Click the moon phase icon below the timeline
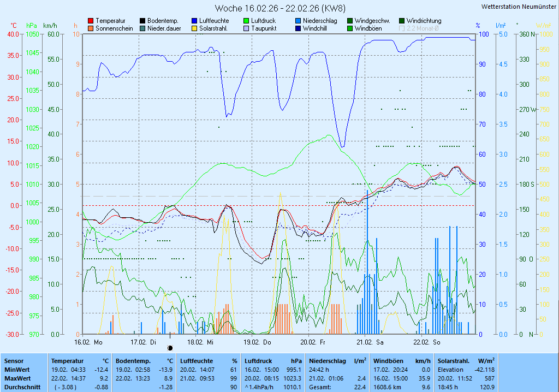This screenshot has height=392, width=559. (170, 348)
